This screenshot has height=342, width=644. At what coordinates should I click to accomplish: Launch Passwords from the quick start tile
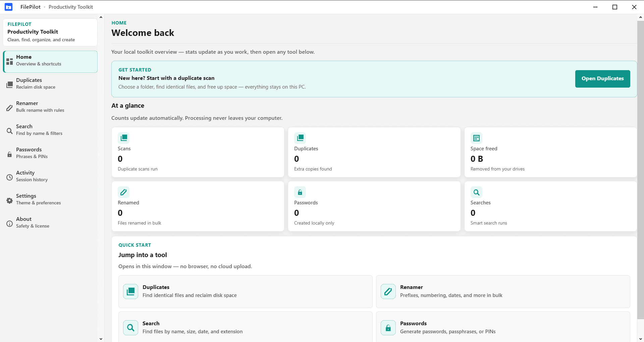[x=503, y=327]
